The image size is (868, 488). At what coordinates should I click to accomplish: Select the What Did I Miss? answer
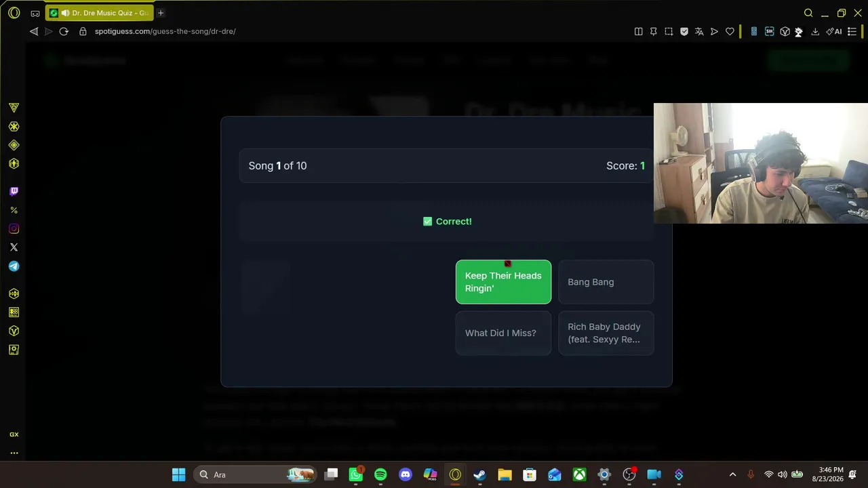(503, 333)
